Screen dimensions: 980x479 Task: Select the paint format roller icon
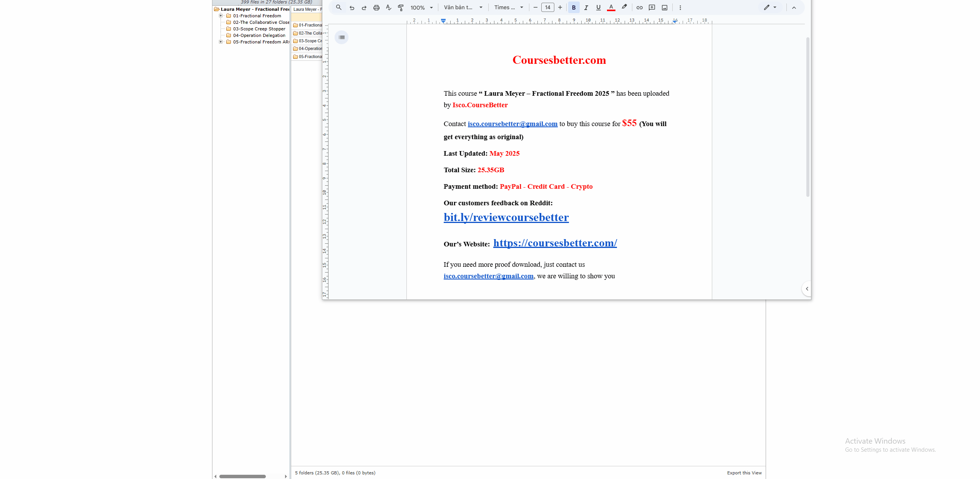tap(401, 8)
